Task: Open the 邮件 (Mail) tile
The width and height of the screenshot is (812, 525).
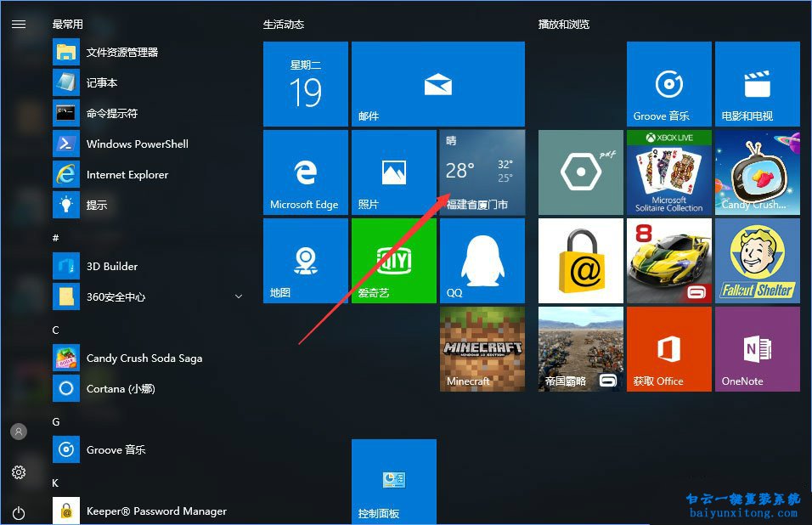Action: (x=437, y=82)
